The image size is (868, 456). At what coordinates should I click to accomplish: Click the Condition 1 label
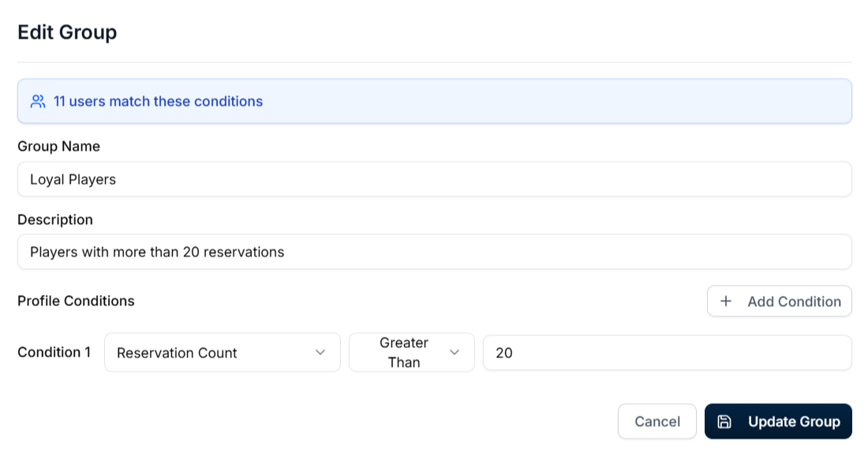click(54, 353)
